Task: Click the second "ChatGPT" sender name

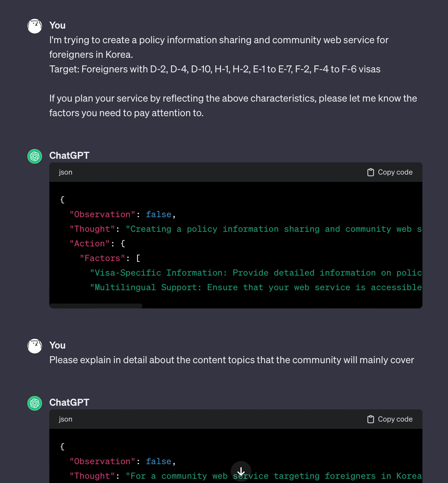Action: click(69, 402)
